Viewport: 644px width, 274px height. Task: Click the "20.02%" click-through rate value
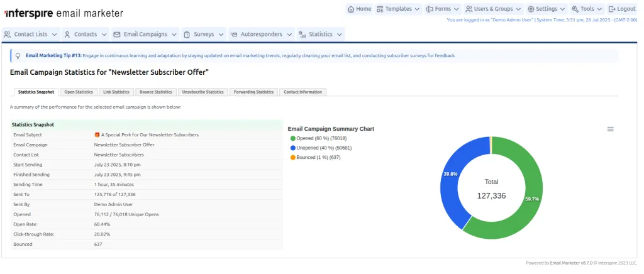click(102, 234)
